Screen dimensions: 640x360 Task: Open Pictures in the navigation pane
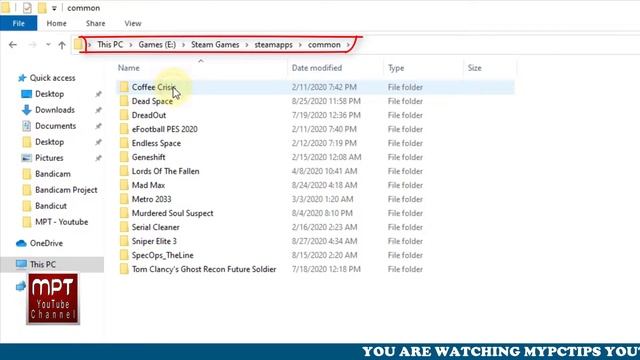49,158
